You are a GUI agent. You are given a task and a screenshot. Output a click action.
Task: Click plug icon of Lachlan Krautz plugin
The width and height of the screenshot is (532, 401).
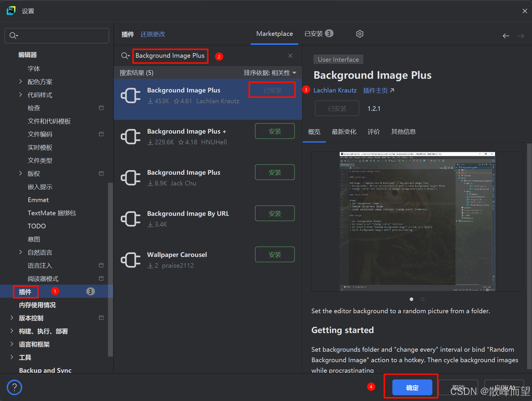[x=131, y=95]
